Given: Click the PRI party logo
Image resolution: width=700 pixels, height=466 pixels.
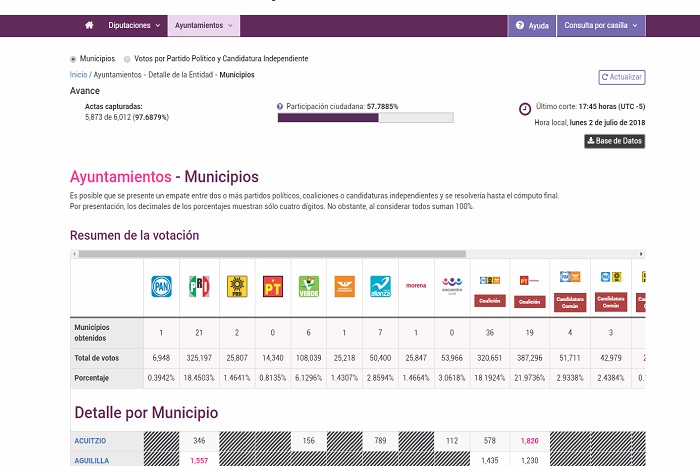Looking at the screenshot, I should point(199,287).
